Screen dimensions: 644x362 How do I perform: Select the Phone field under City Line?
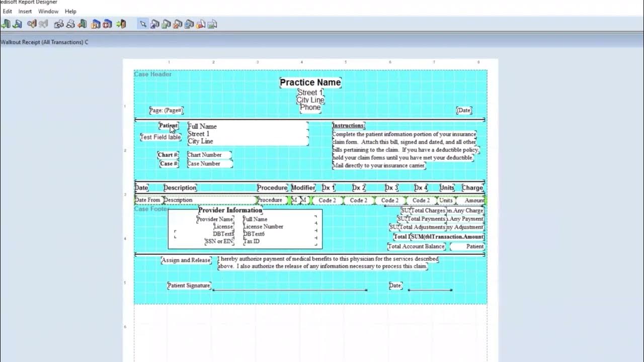coord(310,107)
